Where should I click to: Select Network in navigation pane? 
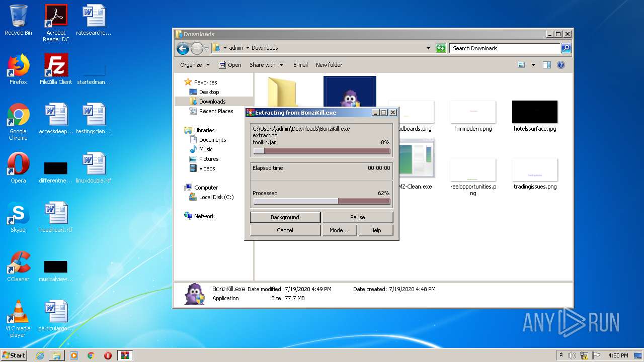click(x=200, y=216)
